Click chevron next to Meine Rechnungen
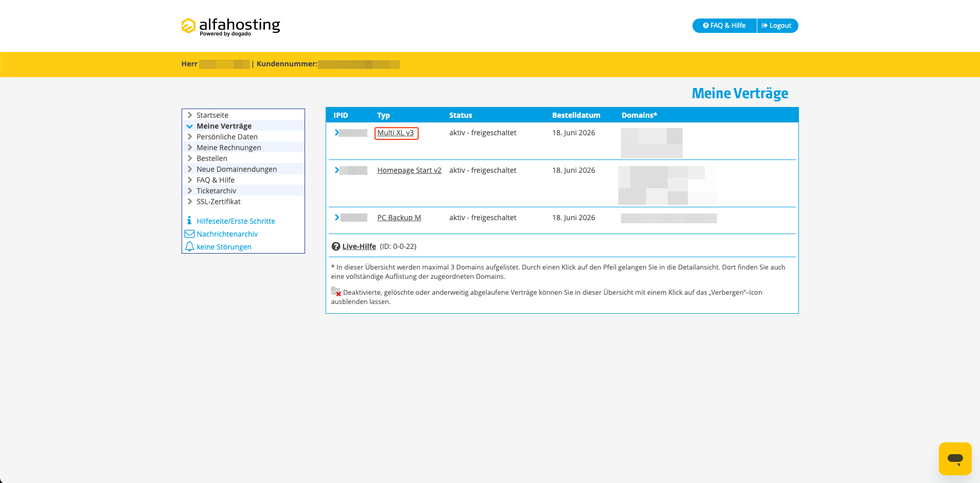The height and width of the screenshot is (483, 980). click(x=190, y=148)
